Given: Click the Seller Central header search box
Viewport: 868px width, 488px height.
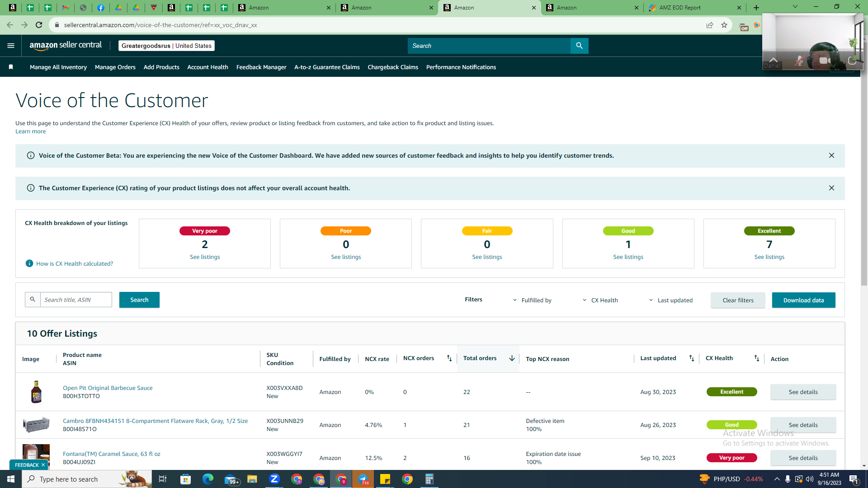Looking at the screenshot, I should click(489, 46).
